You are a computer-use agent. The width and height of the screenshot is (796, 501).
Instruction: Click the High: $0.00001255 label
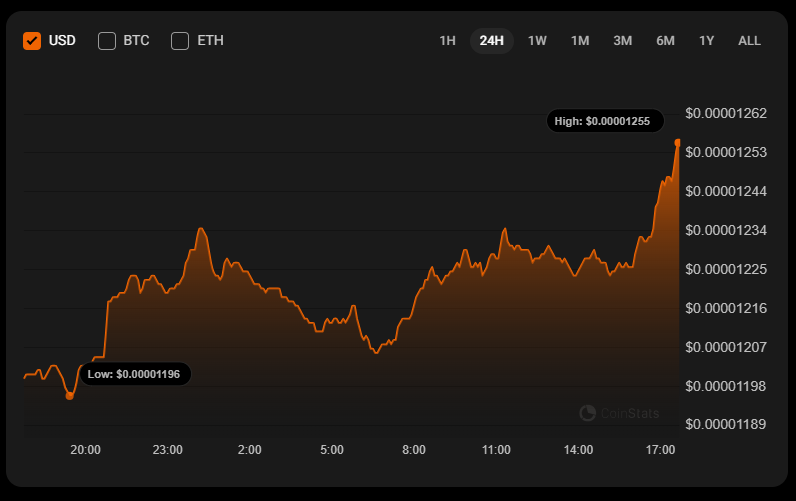605,121
